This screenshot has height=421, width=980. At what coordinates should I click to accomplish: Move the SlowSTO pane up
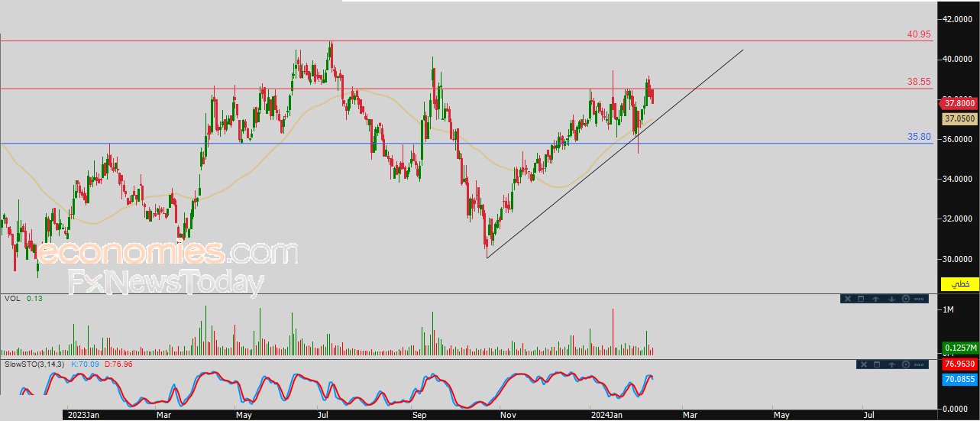pos(891,364)
